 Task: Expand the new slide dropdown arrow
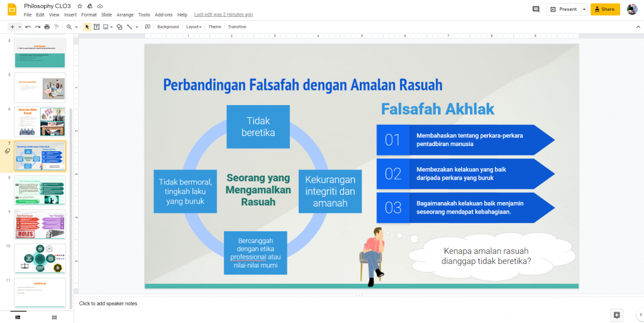click(19, 27)
